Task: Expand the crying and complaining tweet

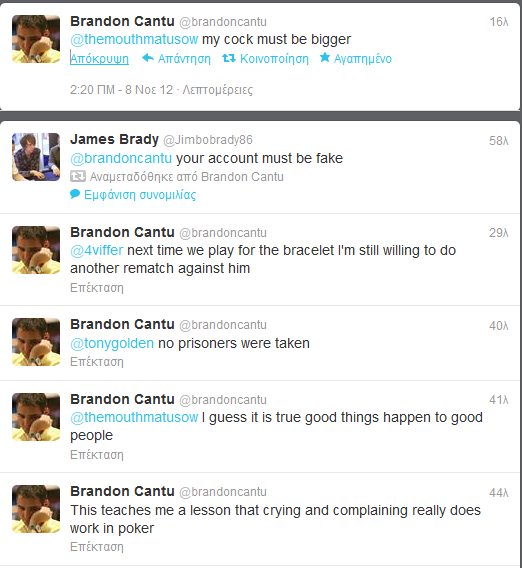Action: [x=97, y=546]
